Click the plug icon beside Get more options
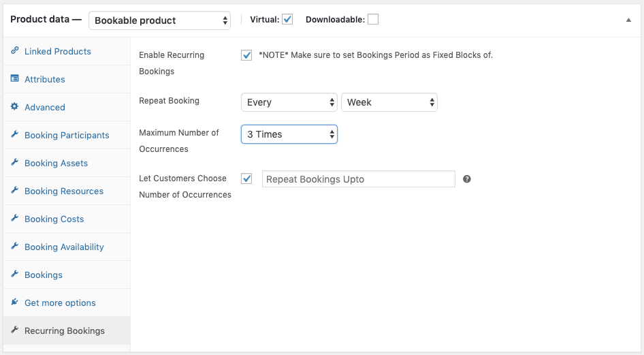Screen dimensions: 644x355 click(15, 302)
